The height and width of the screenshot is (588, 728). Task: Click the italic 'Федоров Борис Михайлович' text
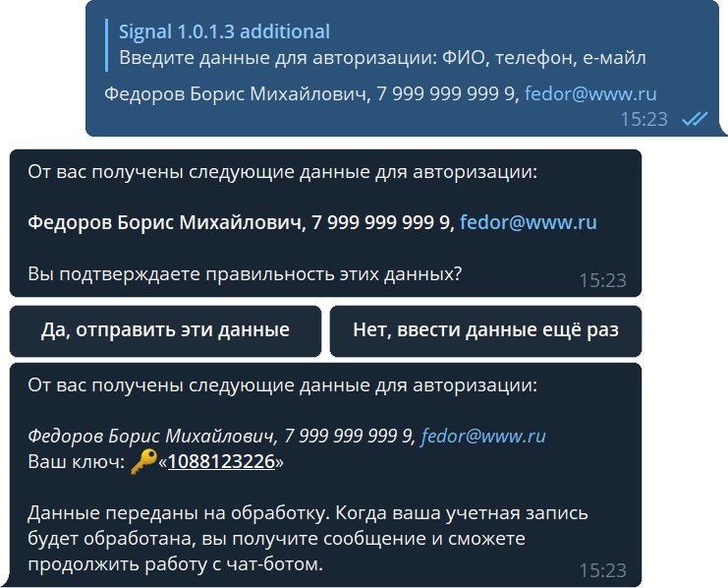[x=150, y=436]
